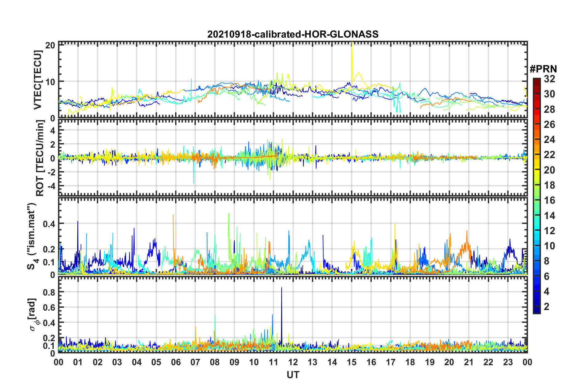Click the σφ[rad] axis label

click(33, 315)
